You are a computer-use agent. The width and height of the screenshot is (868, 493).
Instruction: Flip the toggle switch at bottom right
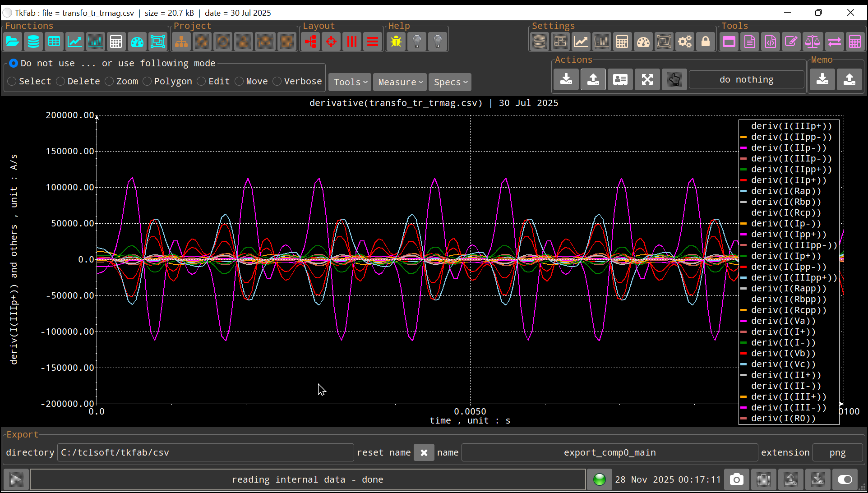pos(845,479)
